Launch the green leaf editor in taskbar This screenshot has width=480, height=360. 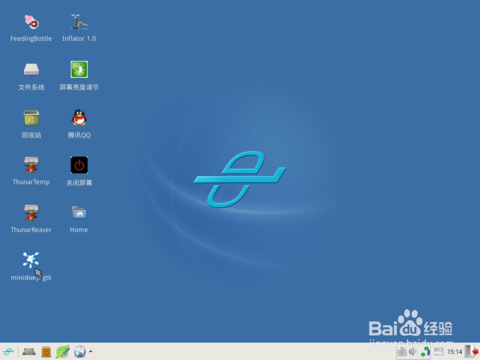(x=63, y=352)
